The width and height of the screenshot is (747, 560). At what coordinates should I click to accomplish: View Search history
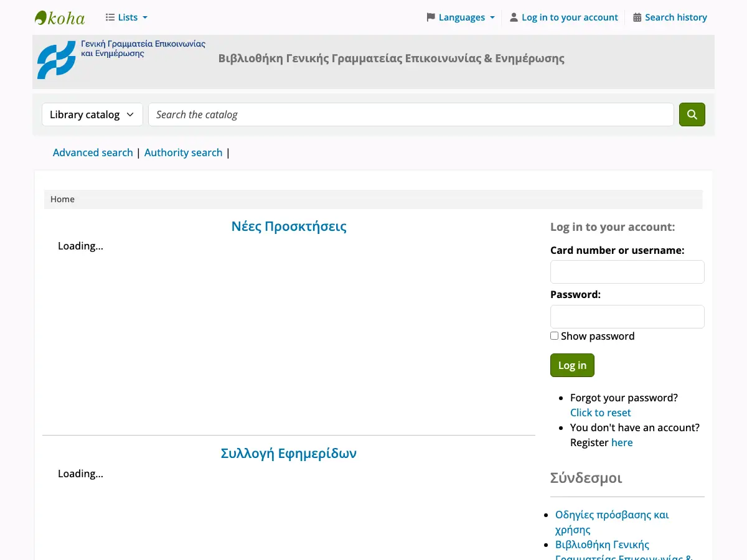coord(670,17)
